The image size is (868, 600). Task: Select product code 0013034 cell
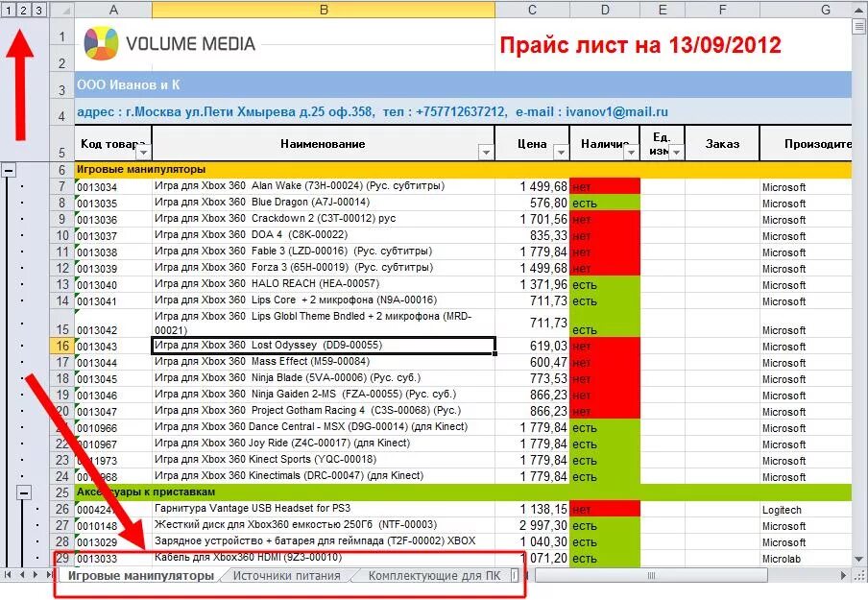click(113, 186)
